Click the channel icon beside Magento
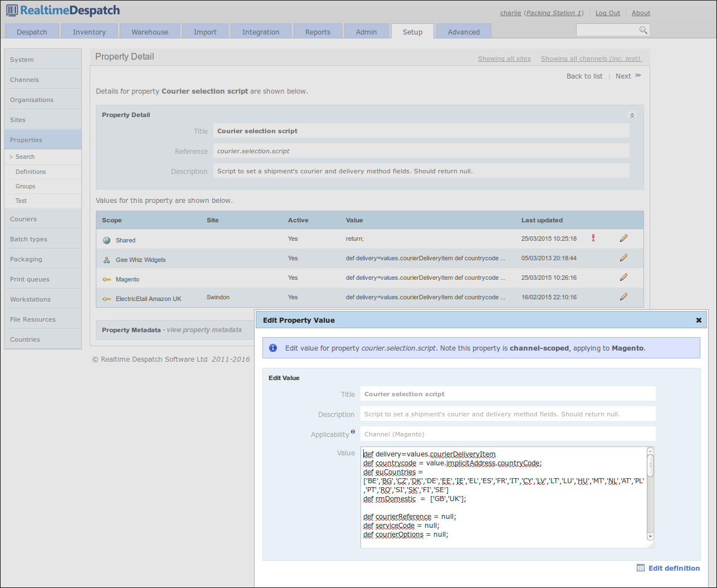The height and width of the screenshot is (588, 717). click(x=107, y=279)
